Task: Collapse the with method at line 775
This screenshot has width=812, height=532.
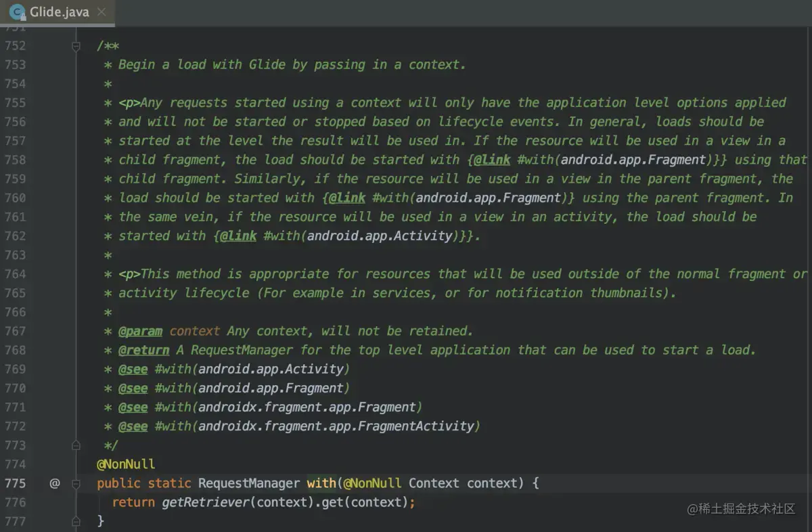Action: pos(76,483)
